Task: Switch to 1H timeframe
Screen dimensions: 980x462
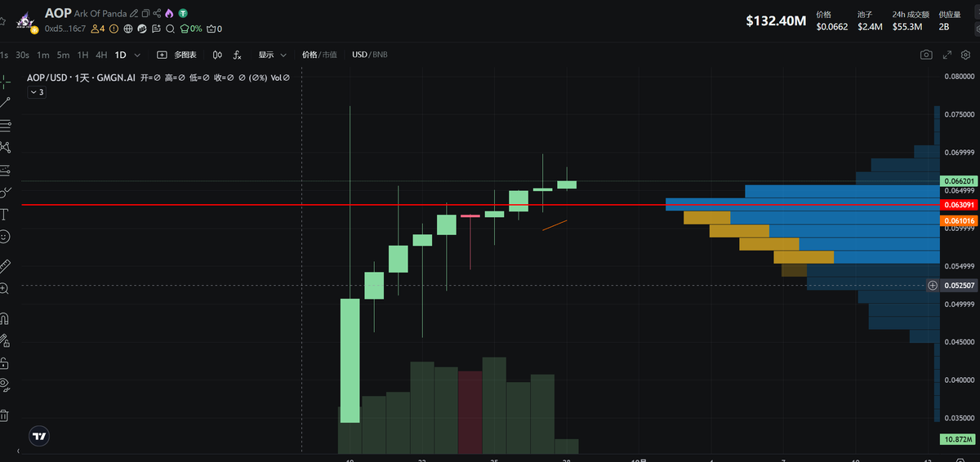Action: [x=82, y=55]
